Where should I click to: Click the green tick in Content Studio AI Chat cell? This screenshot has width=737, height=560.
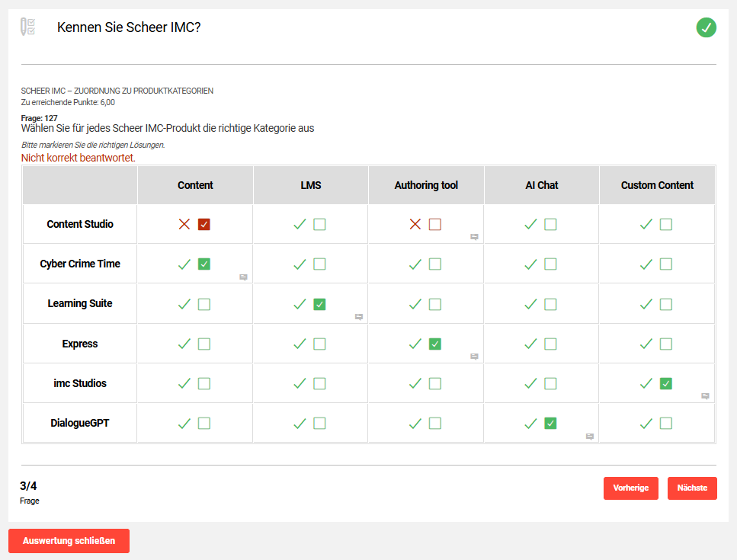click(530, 225)
